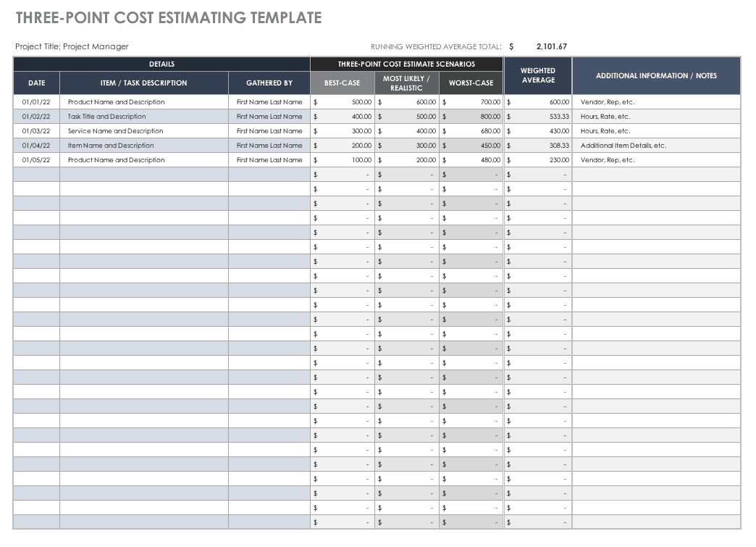
Task: Select weighted average value 308.33
Action: (x=558, y=146)
